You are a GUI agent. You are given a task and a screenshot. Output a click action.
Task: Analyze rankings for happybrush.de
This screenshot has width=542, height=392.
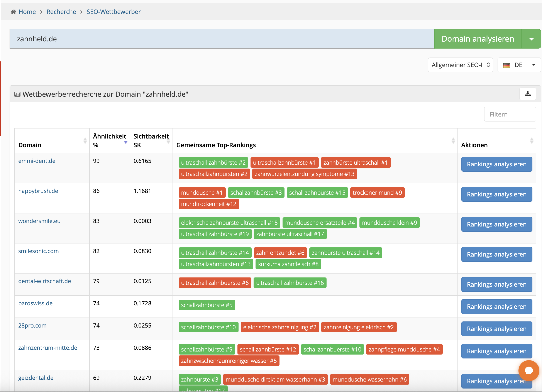click(x=497, y=194)
